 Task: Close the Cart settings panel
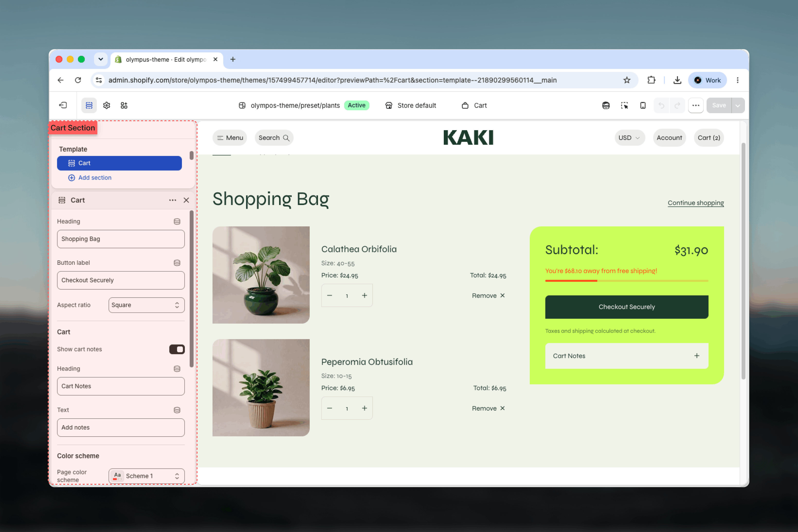coord(186,200)
